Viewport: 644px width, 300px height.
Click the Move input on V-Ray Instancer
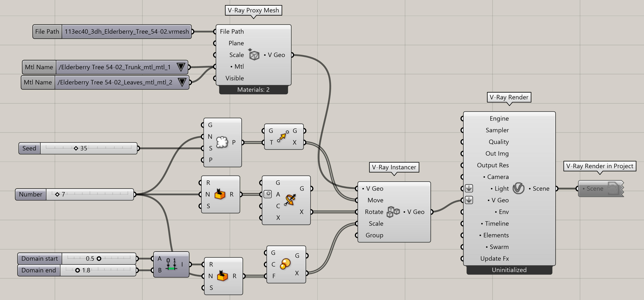[375, 200]
